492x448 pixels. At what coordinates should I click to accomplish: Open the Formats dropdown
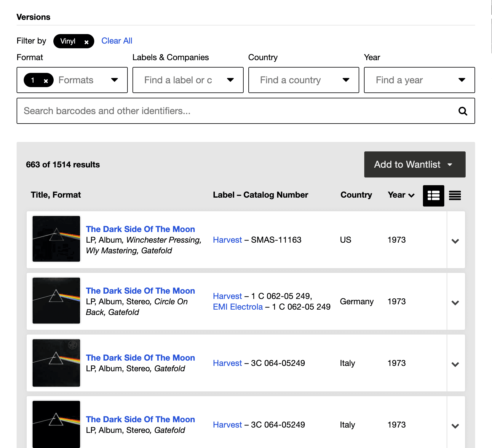pos(114,80)
